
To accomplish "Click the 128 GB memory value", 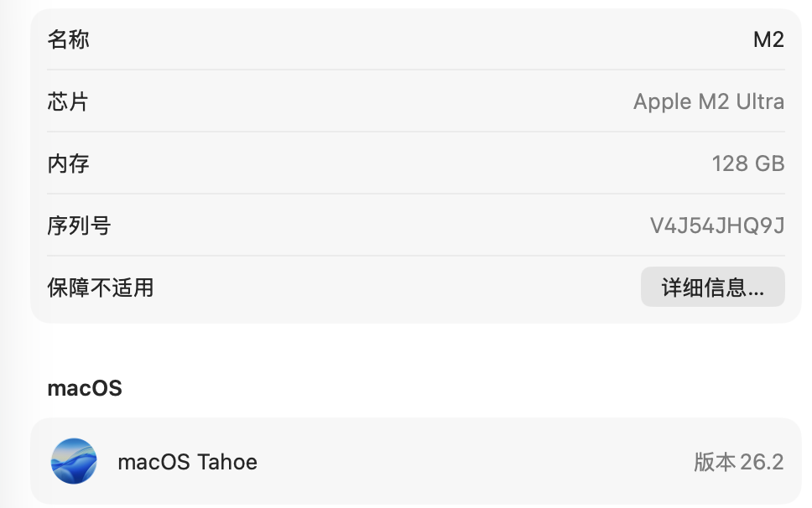I will [x=747, y=163].
